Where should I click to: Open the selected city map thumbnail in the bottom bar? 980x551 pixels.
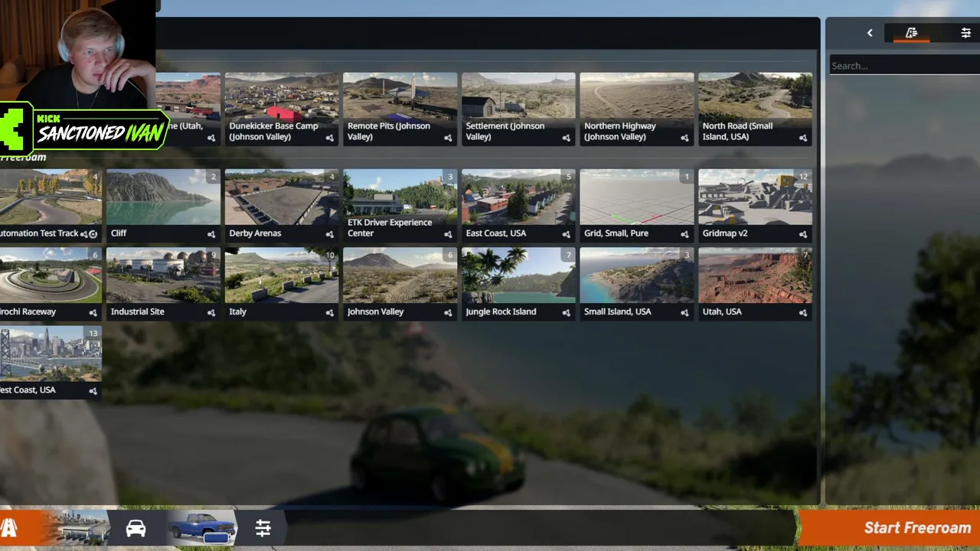click(x=79, y=527)
